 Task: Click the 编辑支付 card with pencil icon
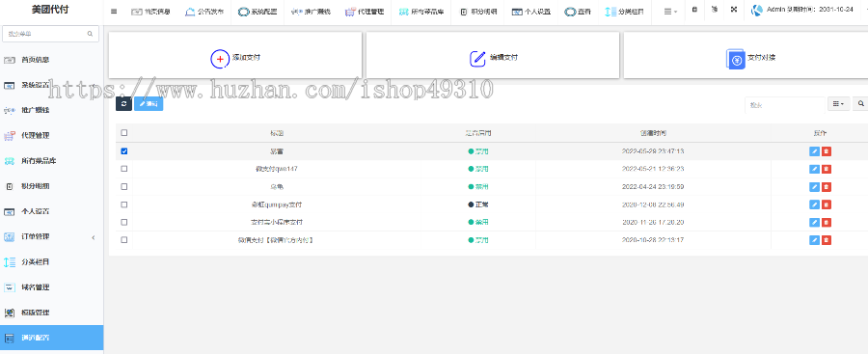point(493,55)
